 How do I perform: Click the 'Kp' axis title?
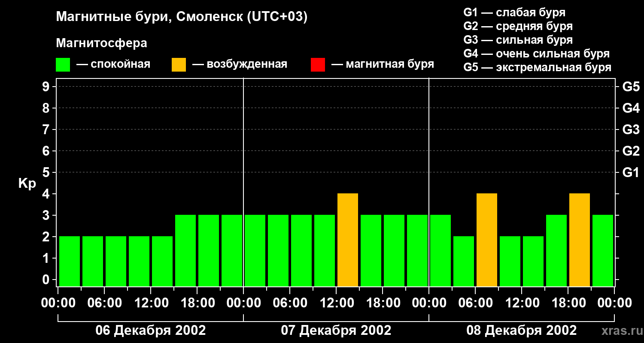tap(27, 184)
